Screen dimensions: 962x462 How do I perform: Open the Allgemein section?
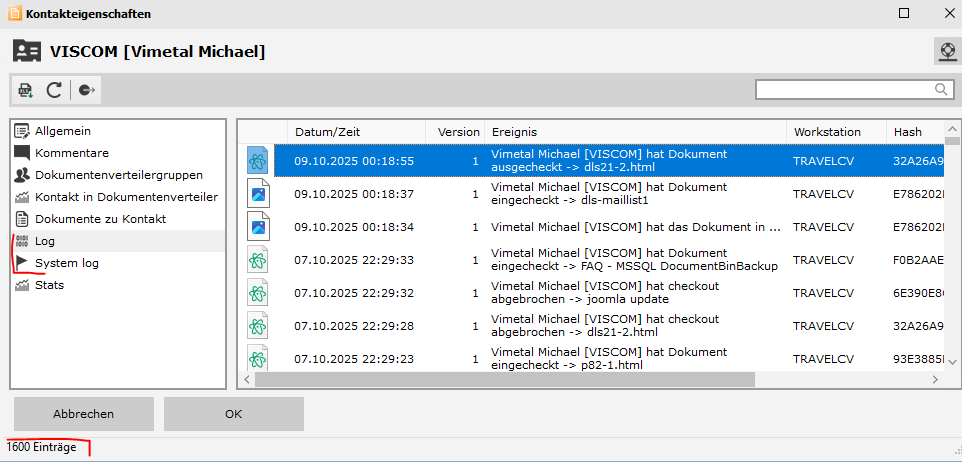pos(63,131)
